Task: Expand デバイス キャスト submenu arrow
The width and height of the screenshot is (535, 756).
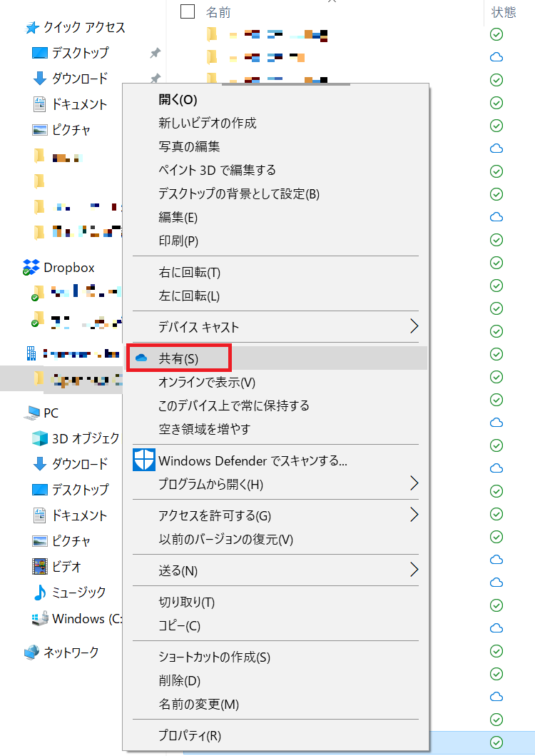Action: (x=414, y=326)
